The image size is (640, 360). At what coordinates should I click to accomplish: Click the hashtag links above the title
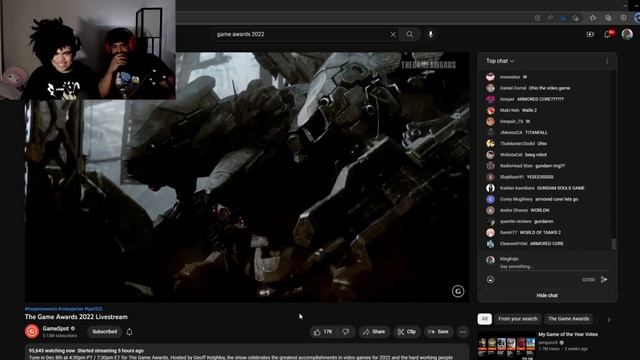pos(64,309)
